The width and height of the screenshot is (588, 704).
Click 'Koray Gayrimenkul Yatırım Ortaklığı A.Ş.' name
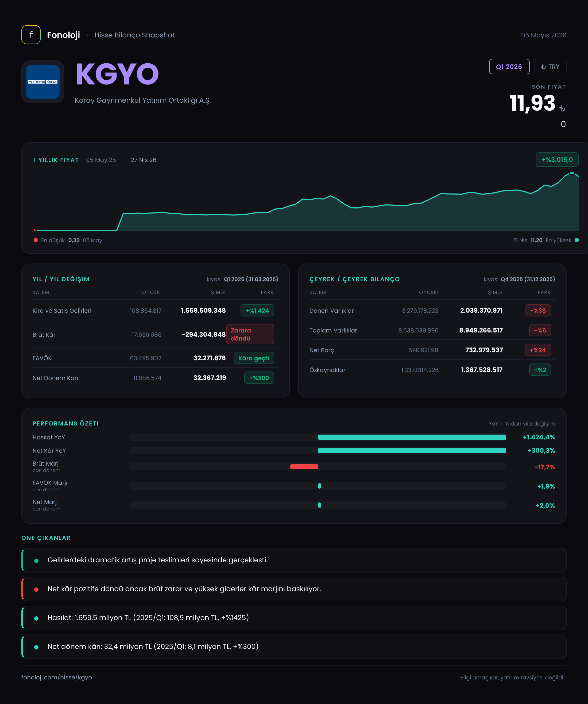143,100
